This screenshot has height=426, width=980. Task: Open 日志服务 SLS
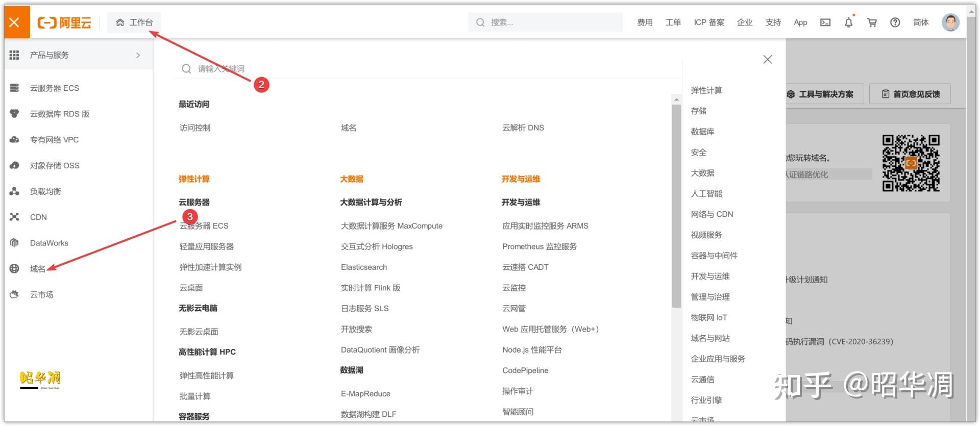(x=365, y=309)
